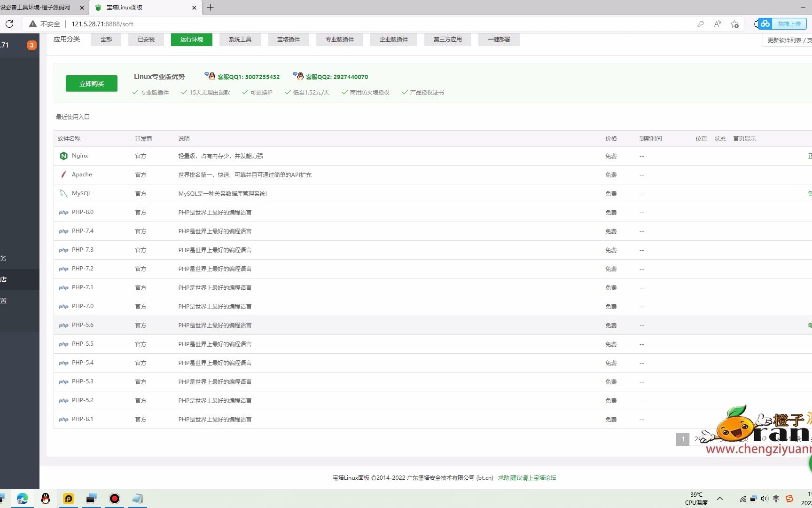Screen dimensions: 812x508
Task: Select the 一键部署 category tab
Action: [499, 40]
